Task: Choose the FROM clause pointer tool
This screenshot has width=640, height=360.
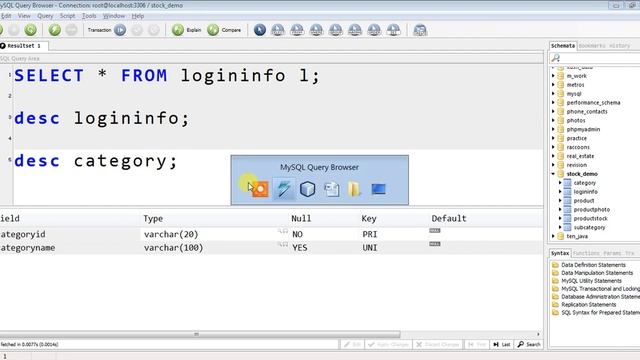Action: (x=297, y=30)
